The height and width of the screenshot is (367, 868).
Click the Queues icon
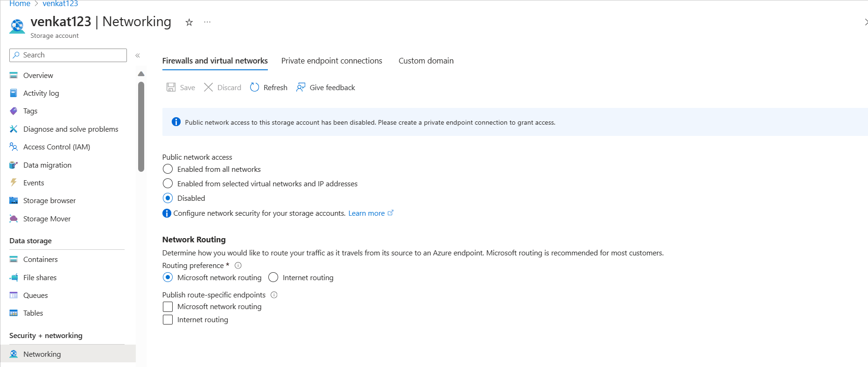pos(14,295)
